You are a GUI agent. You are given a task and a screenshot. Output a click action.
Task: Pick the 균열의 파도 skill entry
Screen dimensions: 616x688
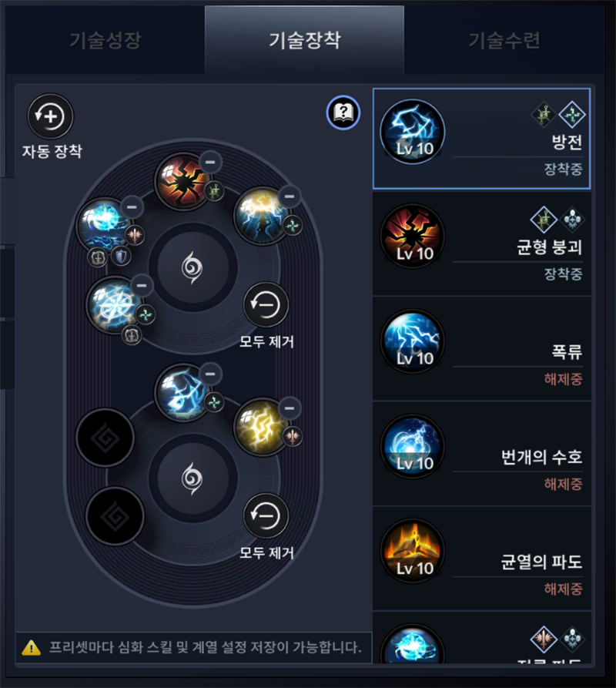click(481, 559)
